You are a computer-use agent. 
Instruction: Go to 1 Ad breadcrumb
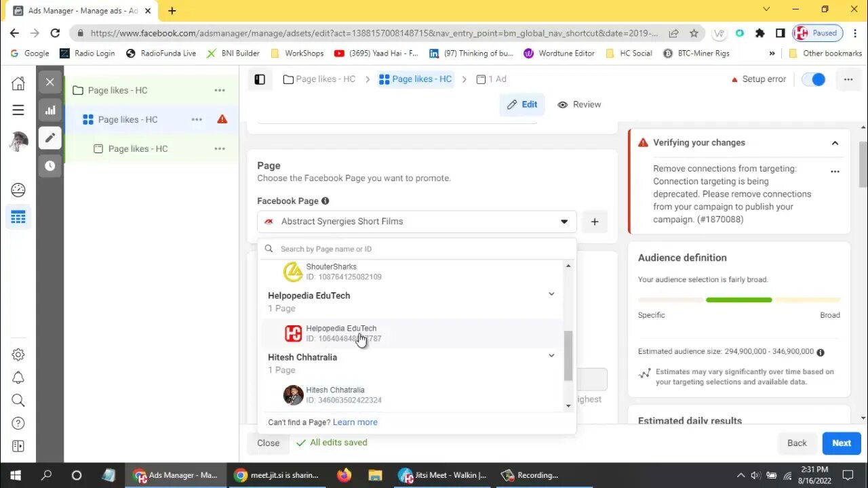[492, 79]
